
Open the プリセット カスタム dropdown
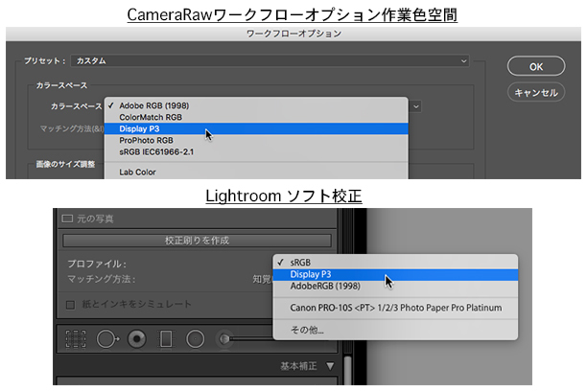click(270, 60)
